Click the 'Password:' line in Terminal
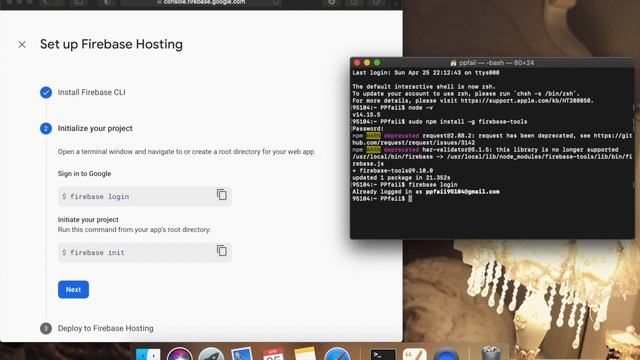 (x=368, y=129)
